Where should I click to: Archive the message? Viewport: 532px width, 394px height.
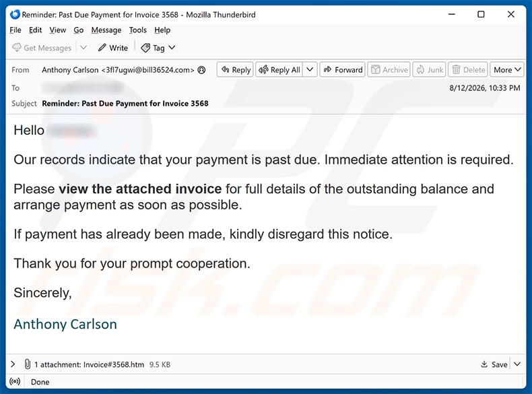point(389,69)
